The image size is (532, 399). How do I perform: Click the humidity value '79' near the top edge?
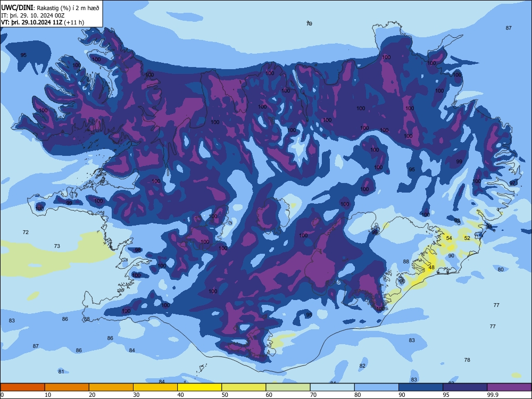click(309, 23)
